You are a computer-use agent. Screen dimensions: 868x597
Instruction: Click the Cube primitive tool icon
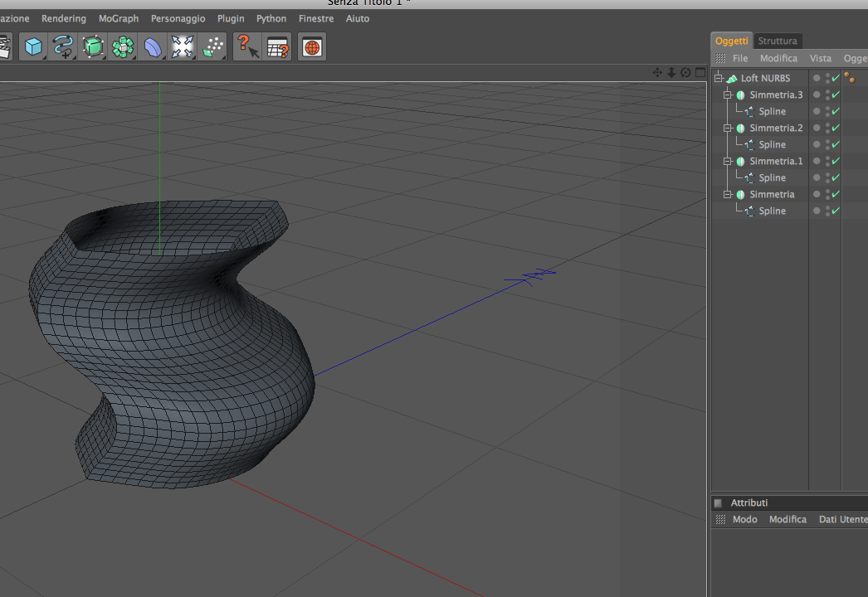(x=33, y=47)
